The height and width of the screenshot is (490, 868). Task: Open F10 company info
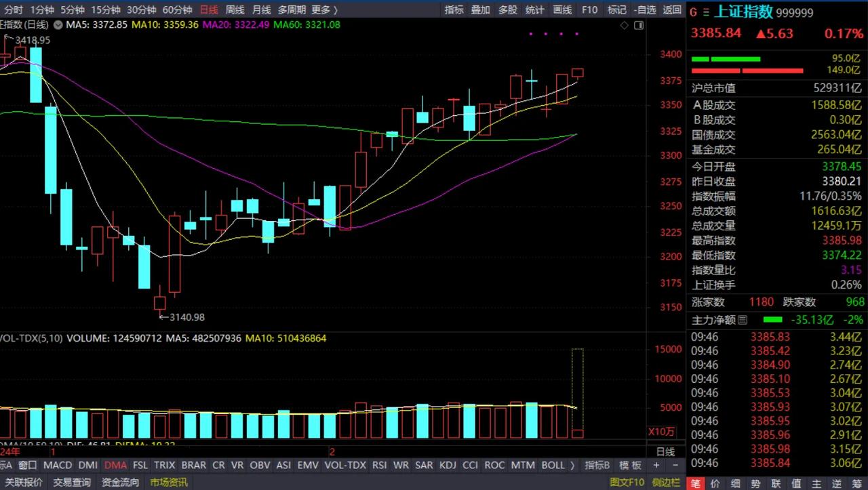coord(590,9)
